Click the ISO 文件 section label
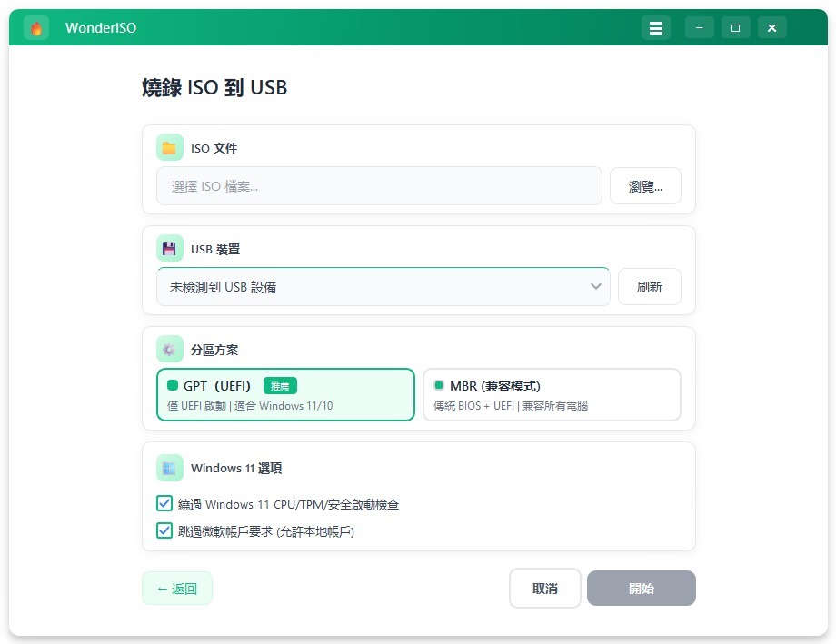Viewport: 836px width, 644px height. 214,148
